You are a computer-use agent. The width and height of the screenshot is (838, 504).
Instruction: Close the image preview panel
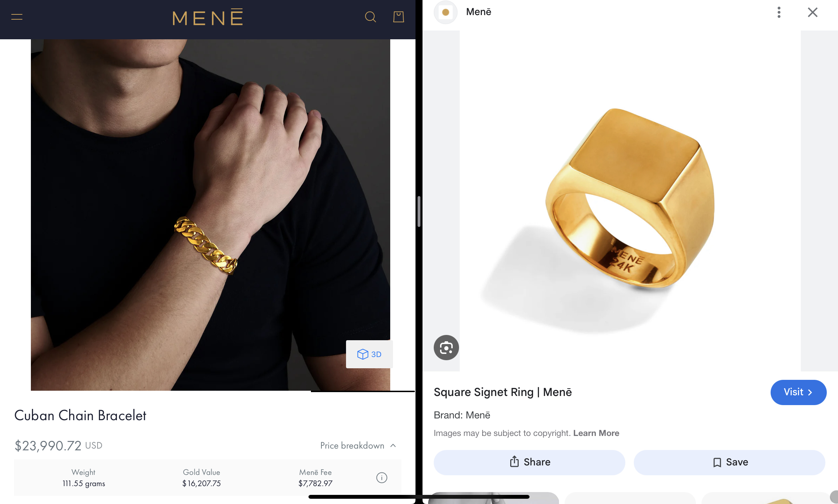point(812,12)
